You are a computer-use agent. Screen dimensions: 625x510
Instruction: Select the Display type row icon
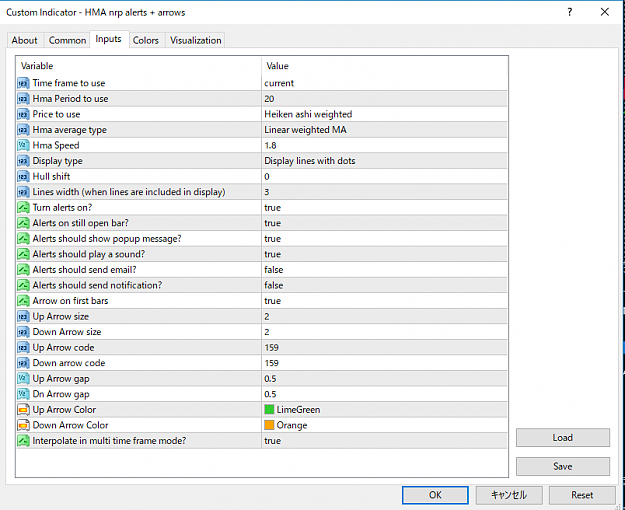(23, 161)
